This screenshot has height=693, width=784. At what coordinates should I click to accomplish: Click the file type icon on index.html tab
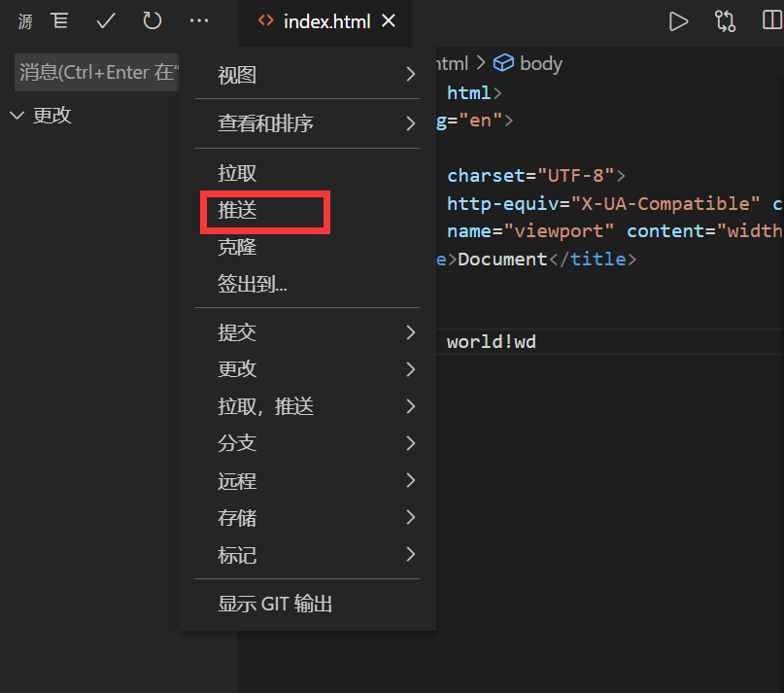pos(265,21)
